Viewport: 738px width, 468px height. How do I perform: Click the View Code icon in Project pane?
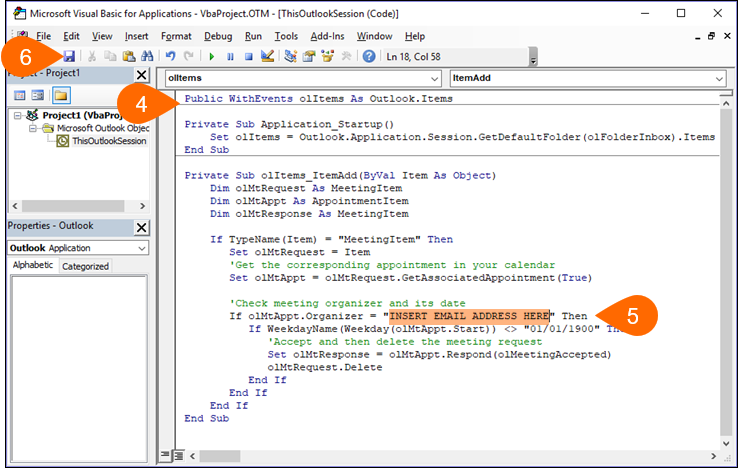[20, 96]
